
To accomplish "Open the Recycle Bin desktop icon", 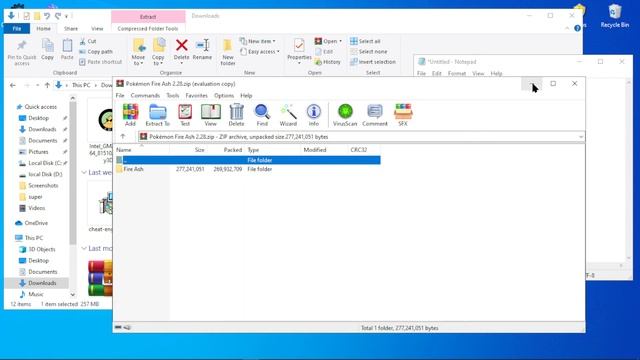I will click(615, 16).
